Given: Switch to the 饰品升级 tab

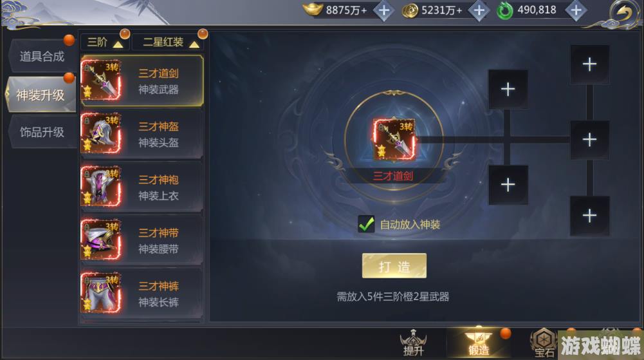Looking at the screenshot, I should point(42,132).
